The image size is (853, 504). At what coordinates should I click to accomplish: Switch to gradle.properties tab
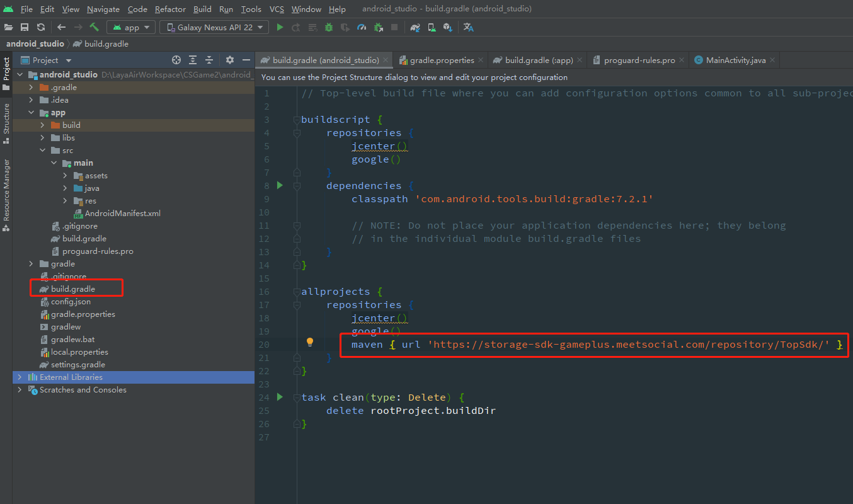click(x=442, y=60)
